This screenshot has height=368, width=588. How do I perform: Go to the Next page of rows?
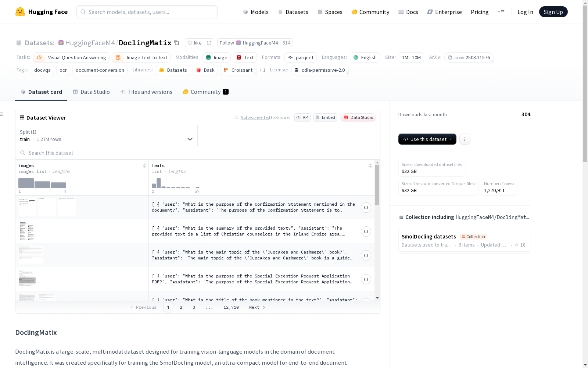tap(257, 307)
